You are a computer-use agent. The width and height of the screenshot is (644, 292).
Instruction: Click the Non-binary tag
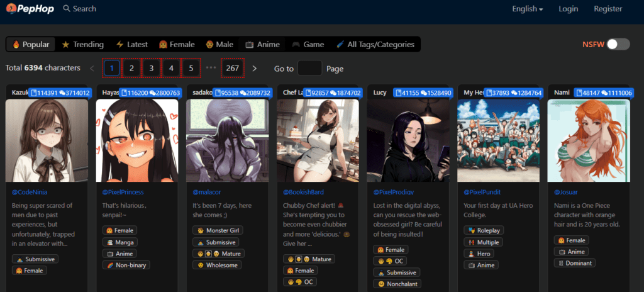(x=126, y=266)
